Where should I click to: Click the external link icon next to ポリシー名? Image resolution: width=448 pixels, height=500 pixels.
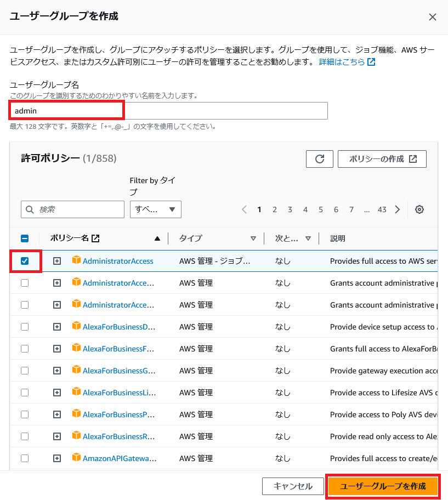tap(95, 238)
